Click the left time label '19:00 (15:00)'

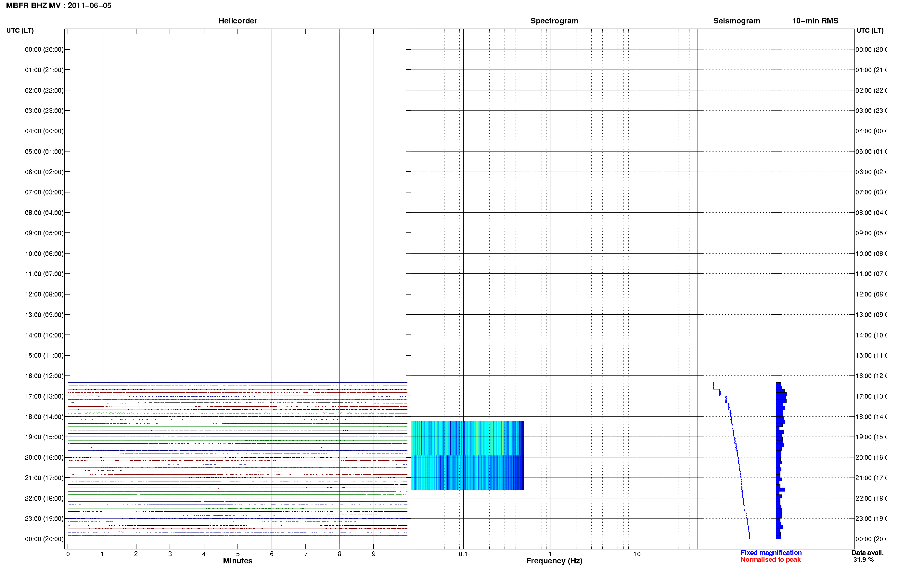[44, 437]
